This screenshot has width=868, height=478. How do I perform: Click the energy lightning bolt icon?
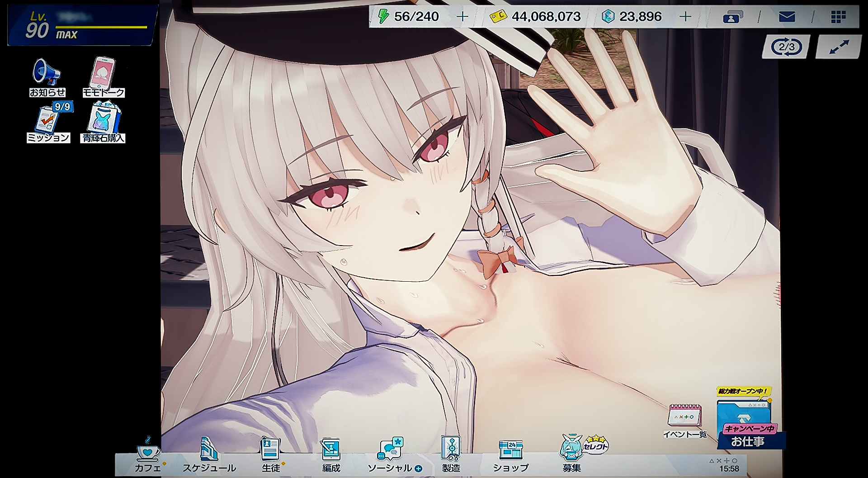click(x=383, y=17)
